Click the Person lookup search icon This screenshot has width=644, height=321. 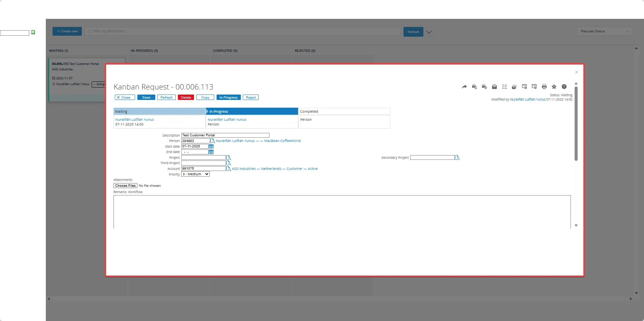click(x=213, y=141)
